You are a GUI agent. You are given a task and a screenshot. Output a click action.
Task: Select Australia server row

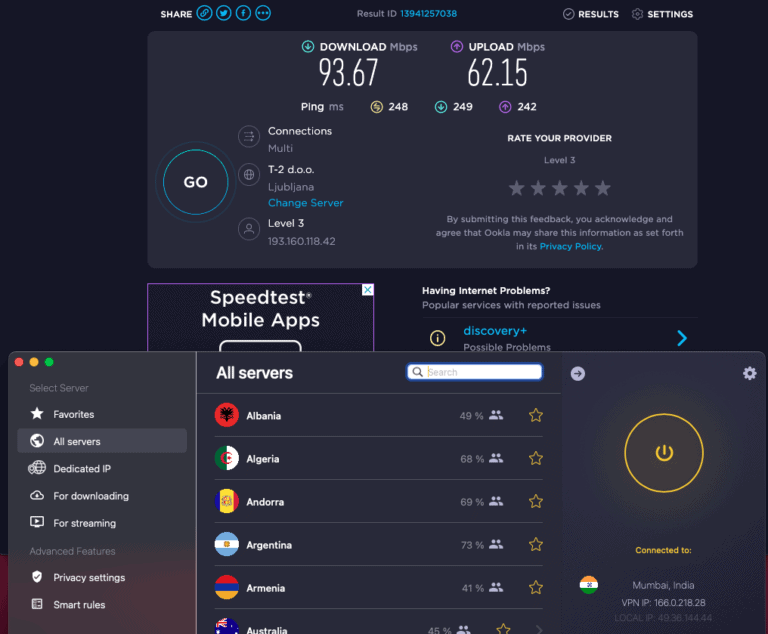coord(379,622)
